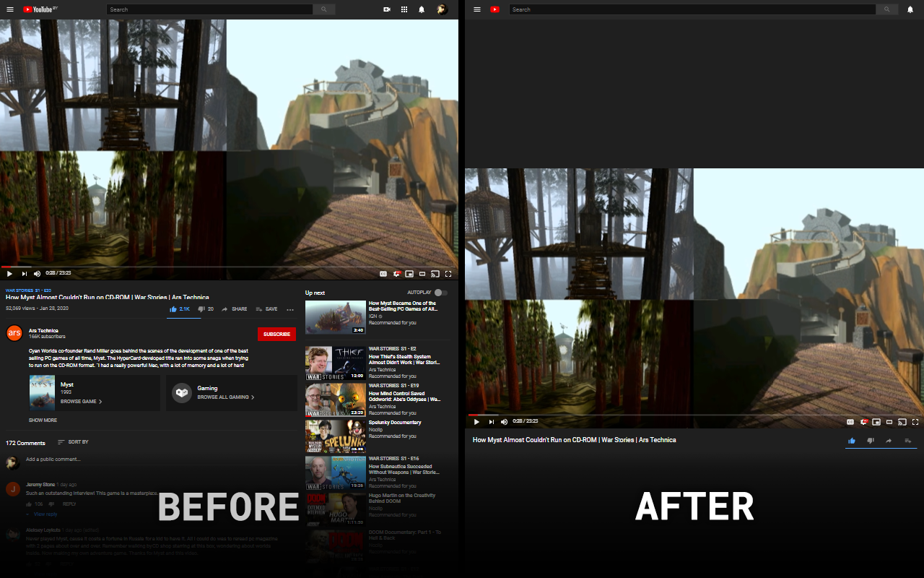The width and height of the screenshot is (924, 578).
Task: Open the create video camera icon
Action: pyautogui.click(x=387, y=9)
